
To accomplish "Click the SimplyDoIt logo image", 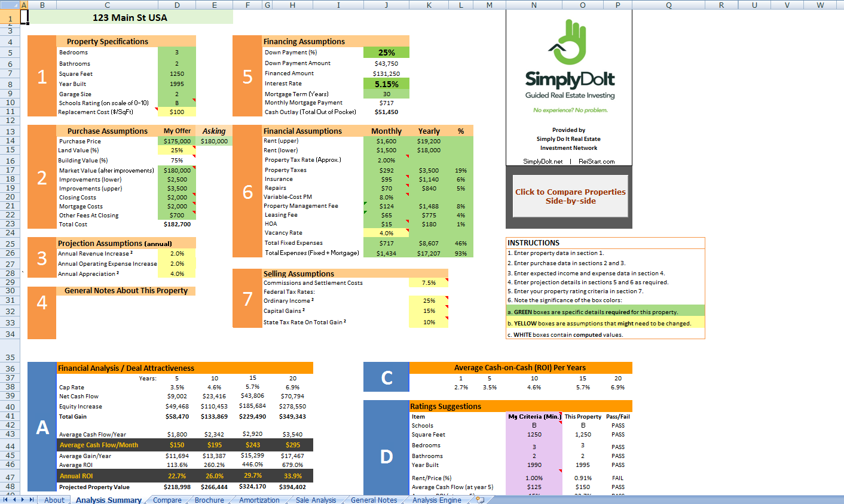I will (x=570, y=66).
